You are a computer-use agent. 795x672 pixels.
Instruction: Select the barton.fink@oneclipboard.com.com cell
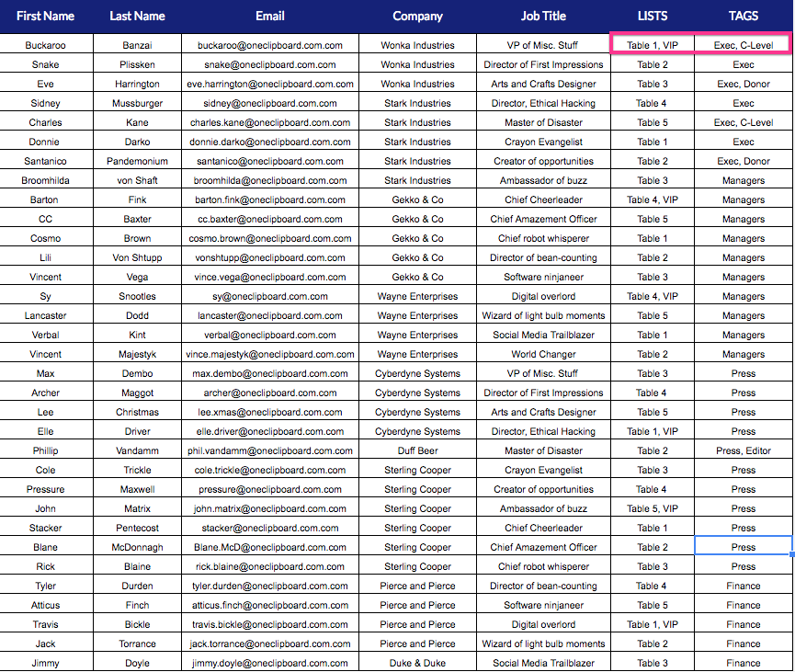click(270, 199)
